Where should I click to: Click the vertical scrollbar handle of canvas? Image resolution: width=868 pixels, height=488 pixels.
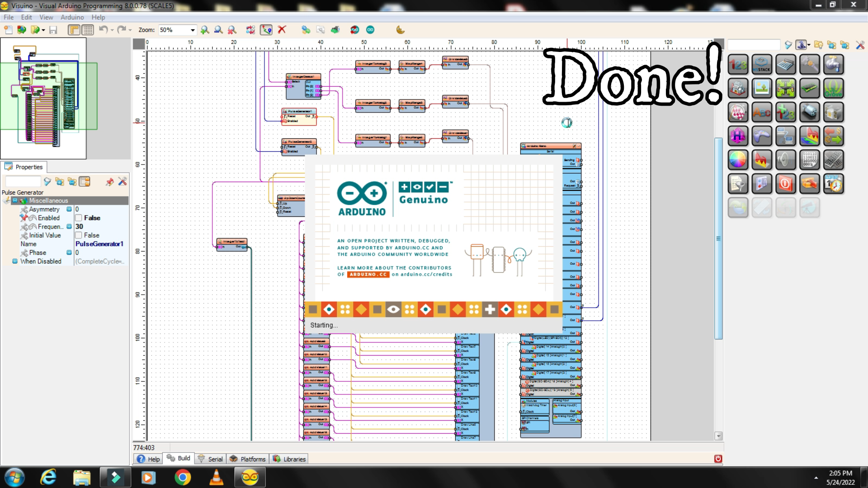coord(718,238)
